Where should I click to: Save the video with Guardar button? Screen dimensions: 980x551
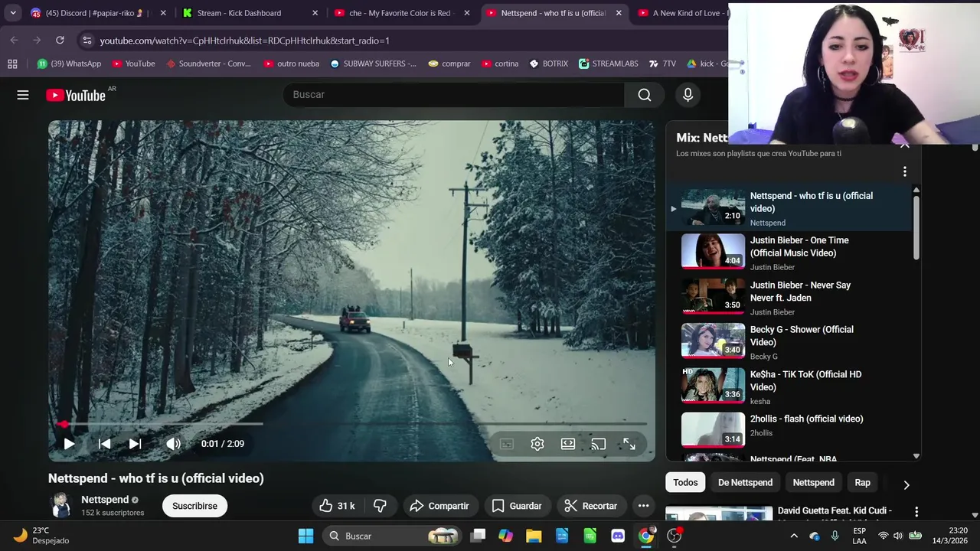[x=517, y=506]
